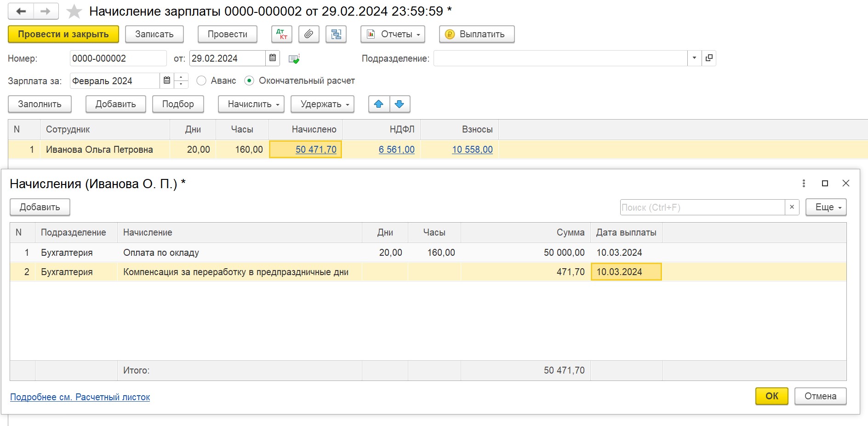Viewport: 868px width, 426px height.
Task: Click the Сумма column header
Action: 525,232
